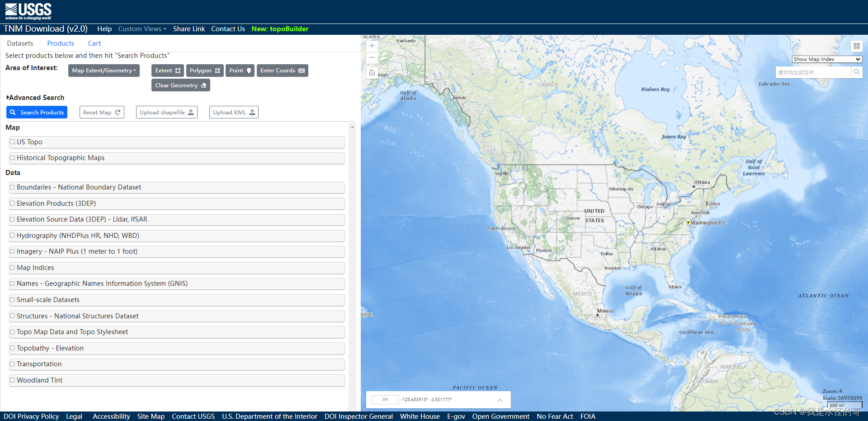Screen dimensions: 868x421
Task: Open the White House link
Action: [420, 416]
